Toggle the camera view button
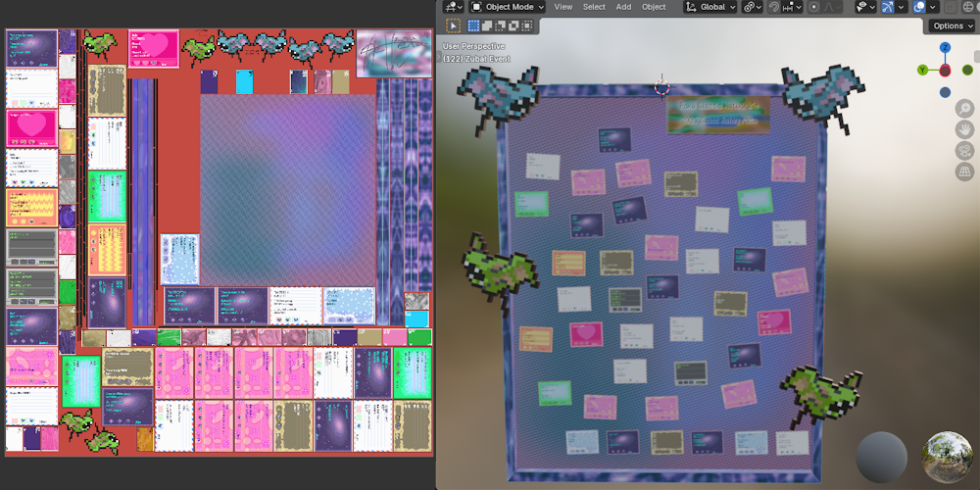This screenshot has width=980, height=490. [x=965, y=151]
